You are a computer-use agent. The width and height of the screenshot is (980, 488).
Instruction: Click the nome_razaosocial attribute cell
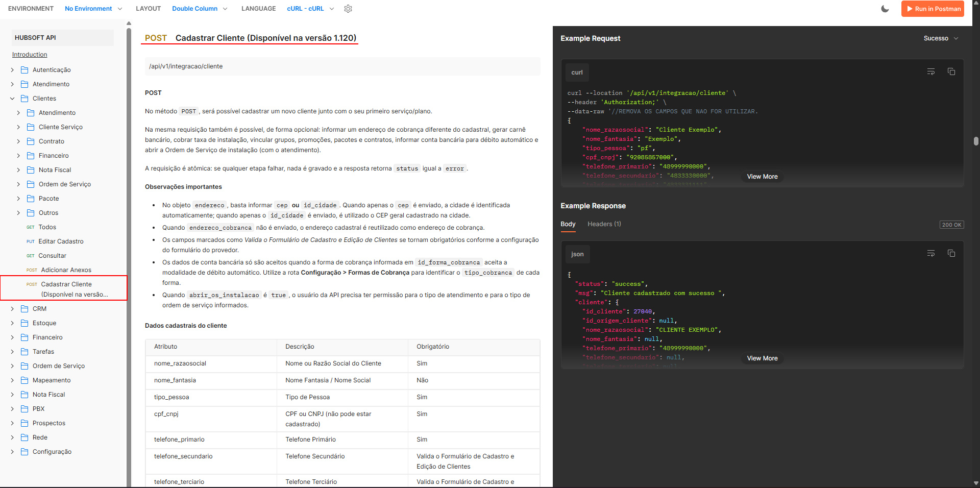(211, 363)
